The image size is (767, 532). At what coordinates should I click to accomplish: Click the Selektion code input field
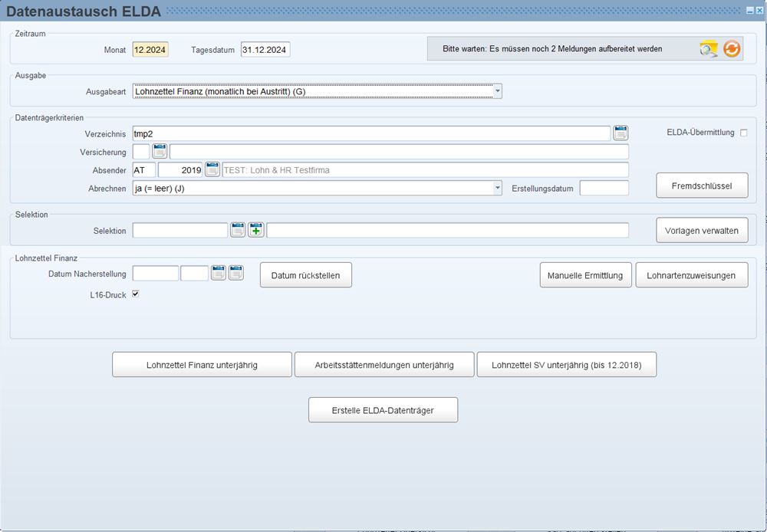(180, 230)
